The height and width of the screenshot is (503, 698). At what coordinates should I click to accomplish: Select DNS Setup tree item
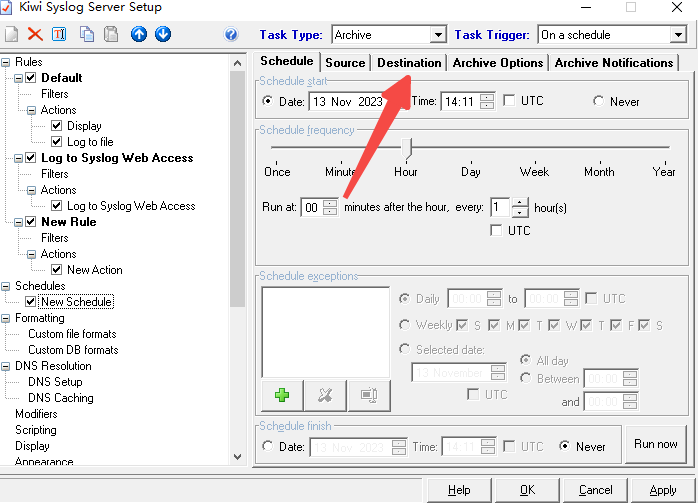[55, 382]
